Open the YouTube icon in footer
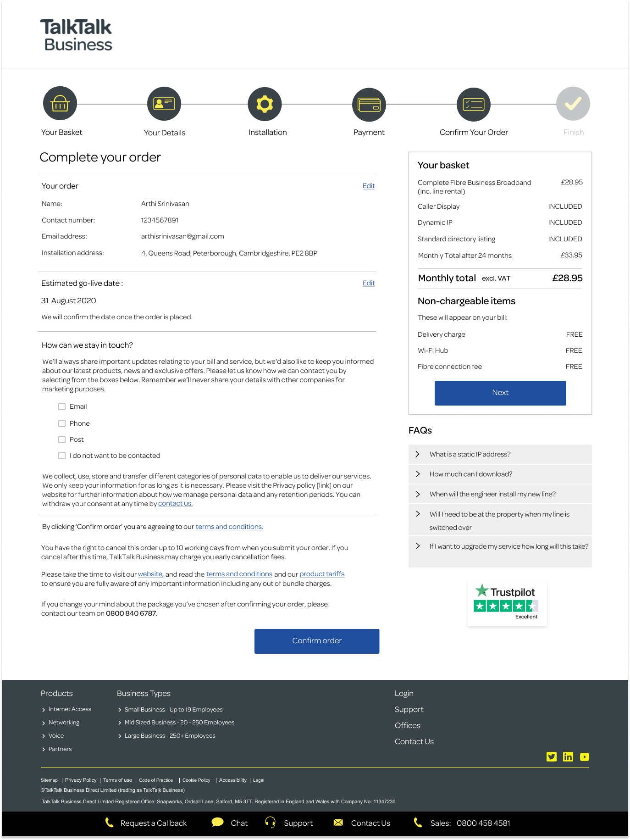Viewport: 630px width, 840px height. [584, 757]
